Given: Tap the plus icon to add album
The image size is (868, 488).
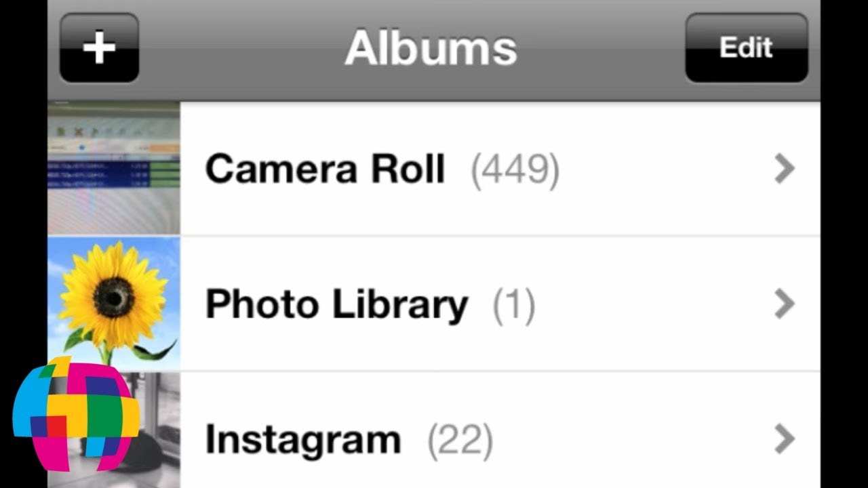Looking at the screenshot, I should (99, 48).
